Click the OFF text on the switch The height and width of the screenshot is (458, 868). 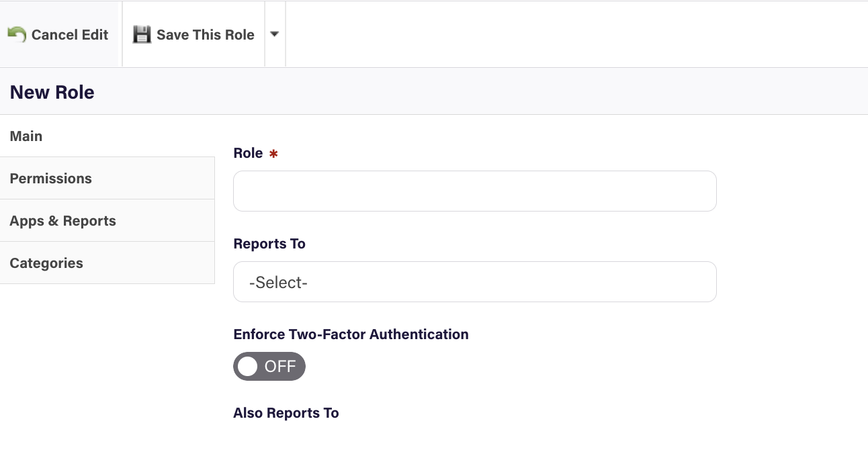point(280,367)
